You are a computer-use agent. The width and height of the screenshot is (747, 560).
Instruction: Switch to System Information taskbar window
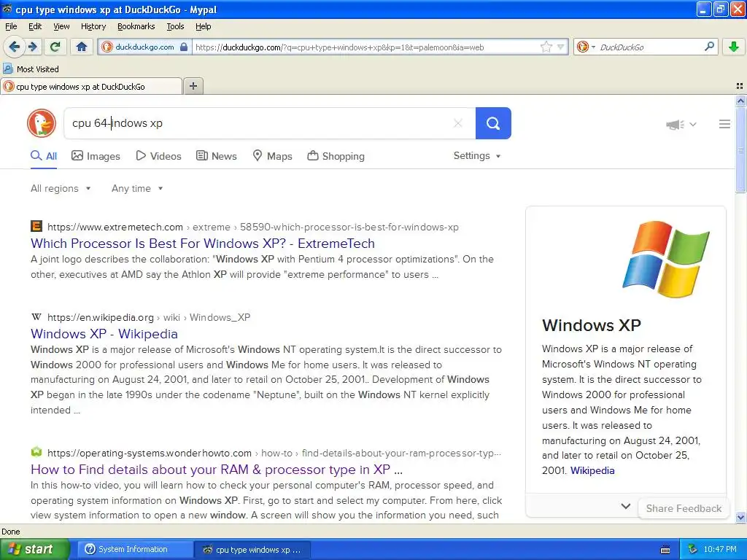pyautogui.click(x=135, y=549)
